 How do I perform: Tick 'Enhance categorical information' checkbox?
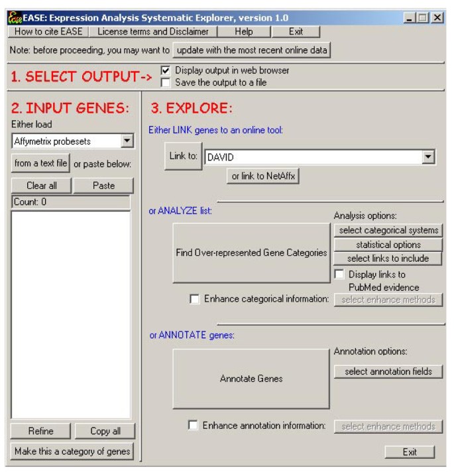pyautogui.click(x=194, y=300)
